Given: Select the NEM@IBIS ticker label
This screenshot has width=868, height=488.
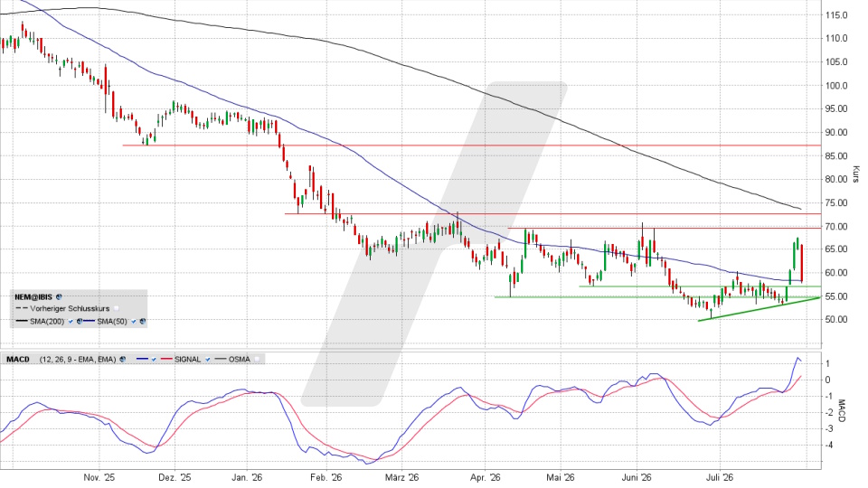Looking at the screenshot, I should pyautogui.click(x=33, y=297).
